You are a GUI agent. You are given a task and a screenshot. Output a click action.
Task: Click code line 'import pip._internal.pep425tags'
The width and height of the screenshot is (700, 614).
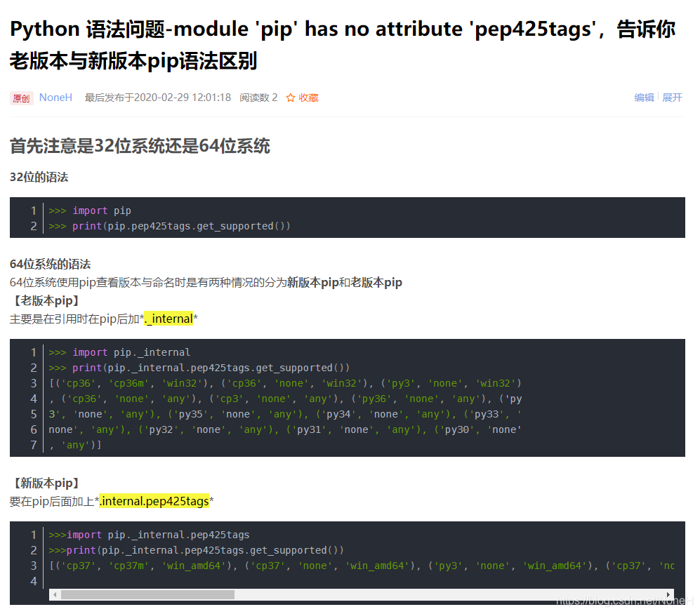[x=149, y=535]
